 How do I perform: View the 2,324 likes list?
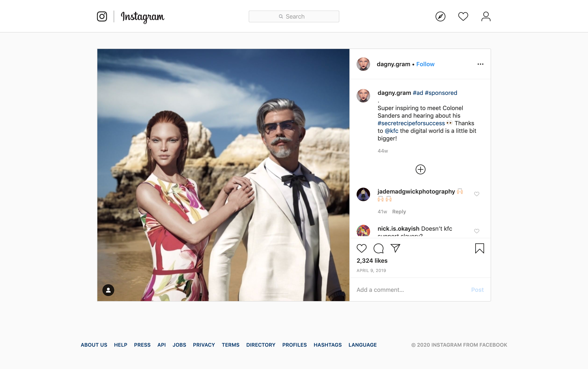372,261
